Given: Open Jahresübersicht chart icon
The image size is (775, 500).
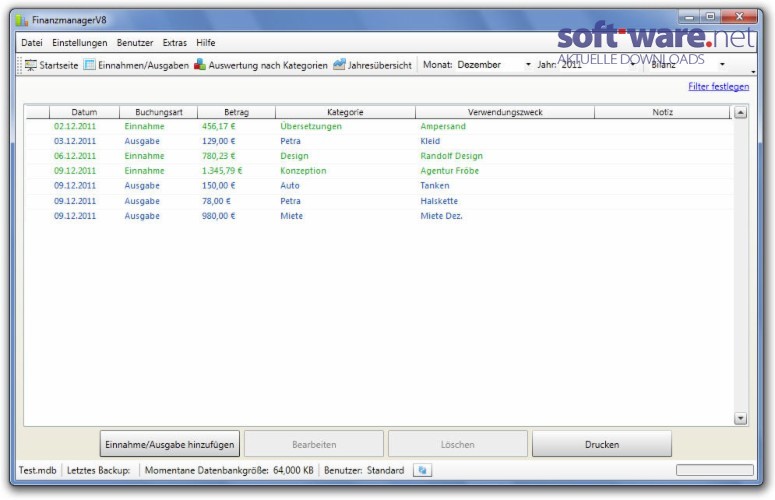Looking at the screenshot, I should 339,65.
